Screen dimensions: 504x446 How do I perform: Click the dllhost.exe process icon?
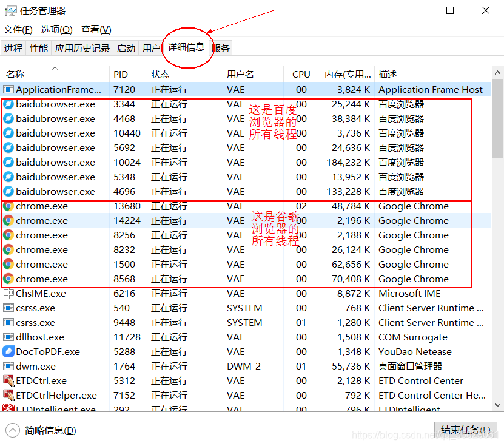click(8, 337)
